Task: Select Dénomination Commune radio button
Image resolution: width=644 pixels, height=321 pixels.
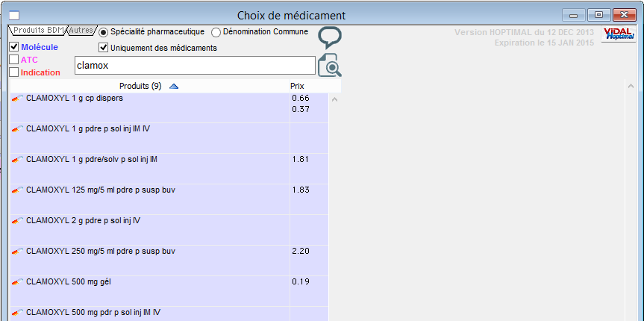Action: (216, 32)
